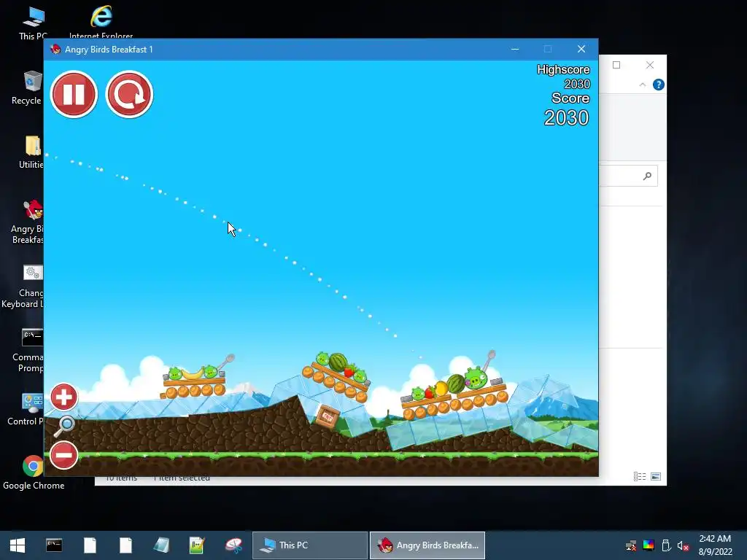The image size is (747, 560).
Task: Click the second blank document taskbar icon
Action: pos(125,545)
